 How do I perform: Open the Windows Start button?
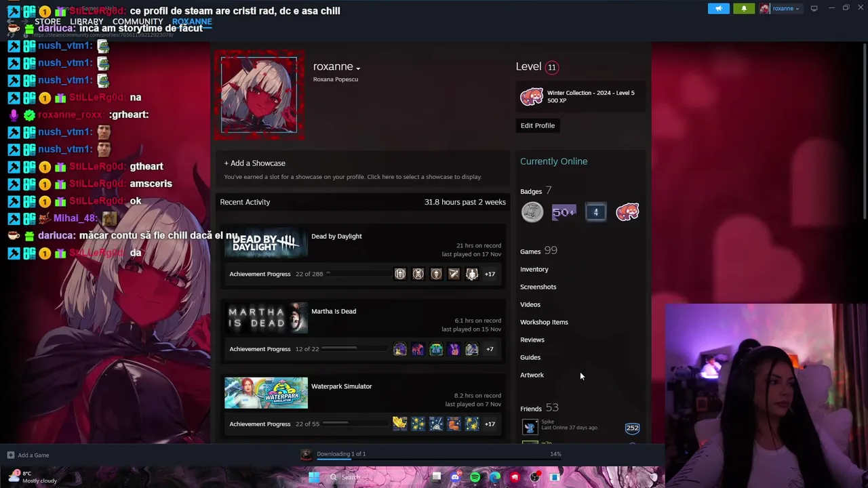pyautogui.click(x=314, y=477)
